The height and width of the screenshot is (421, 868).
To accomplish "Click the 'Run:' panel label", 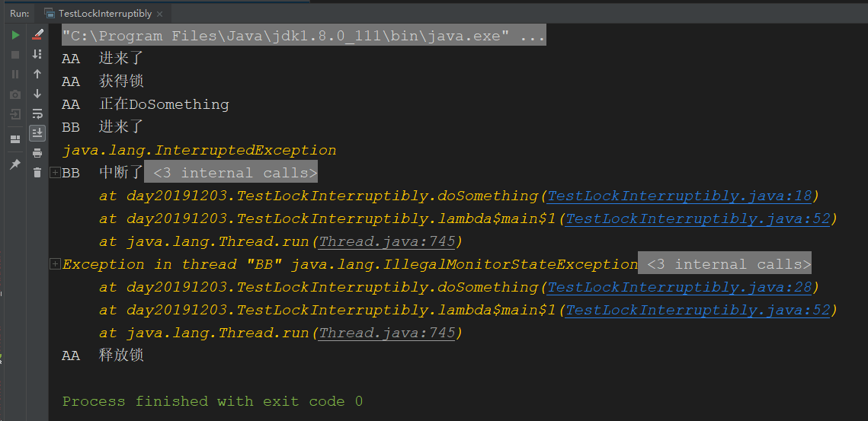I will (x=19, y=13).
